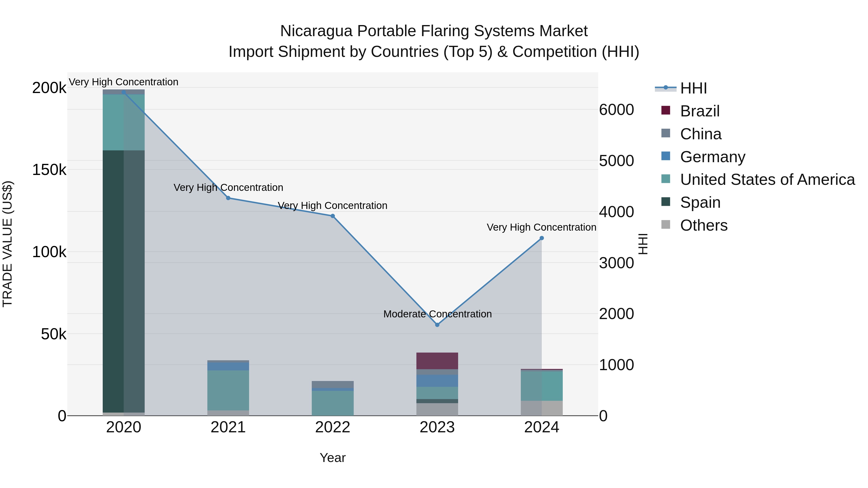Toggle the Spain legend item

tap(691, 202)
